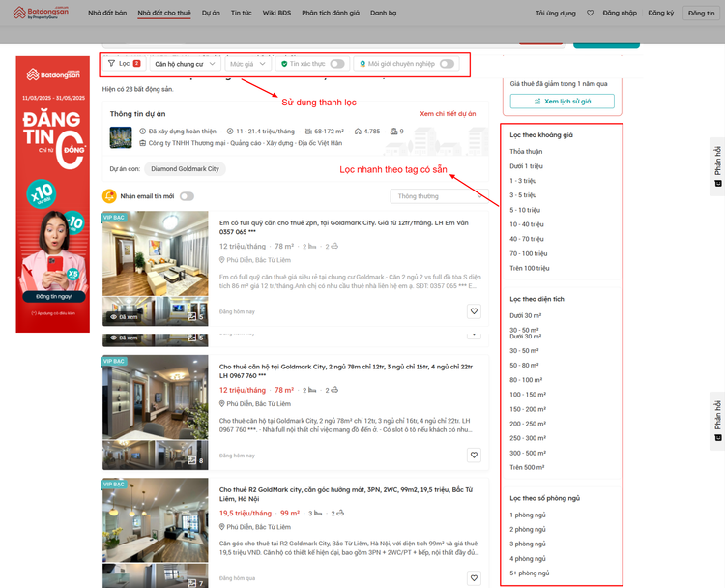Favorite the second Goldmark City listing
The width and height of the screenshot is (725, 588).
click(474, 456)
